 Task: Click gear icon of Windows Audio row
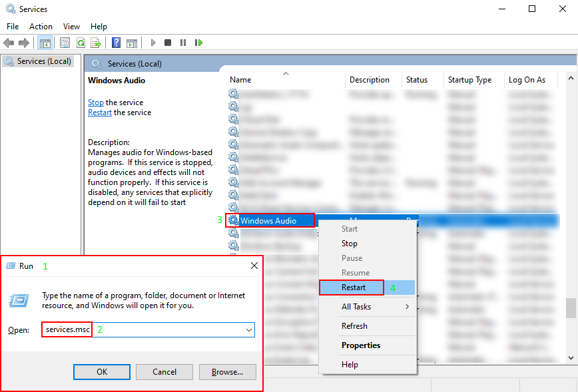(x=233, y=220)
